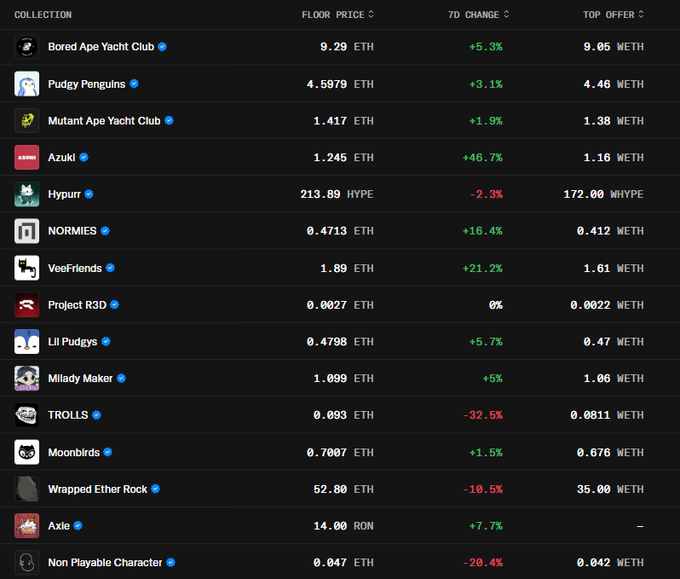The height and width of the screenshot is (579, 680).
Task: Click the empty top offer dash for Axie
Action: [x=640, y=526]
